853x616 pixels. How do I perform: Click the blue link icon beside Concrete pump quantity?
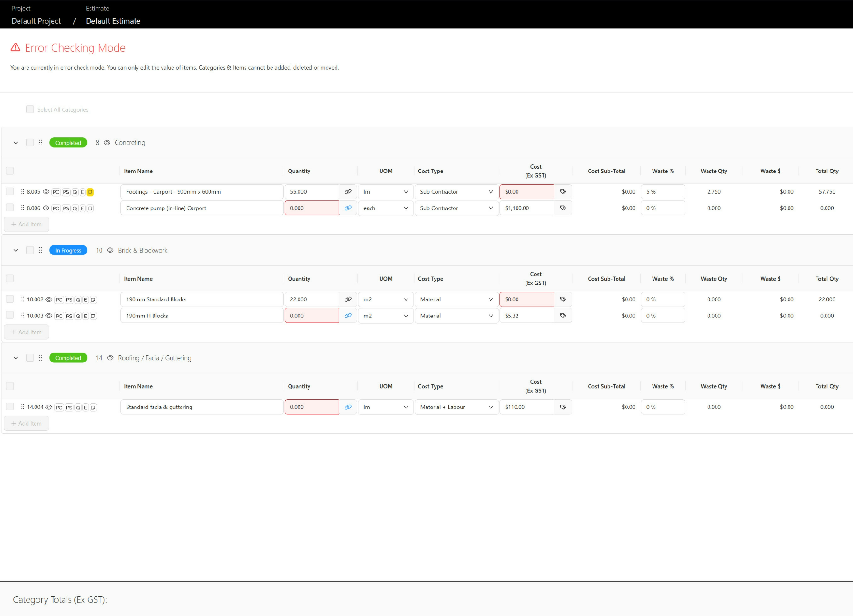pyautogui.click(x=348, y=208)
